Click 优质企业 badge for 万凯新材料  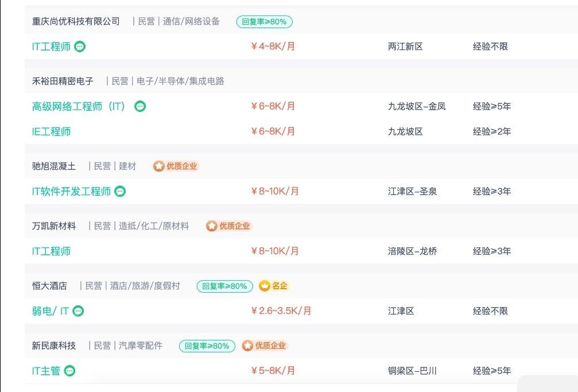(x=229, y=226)
